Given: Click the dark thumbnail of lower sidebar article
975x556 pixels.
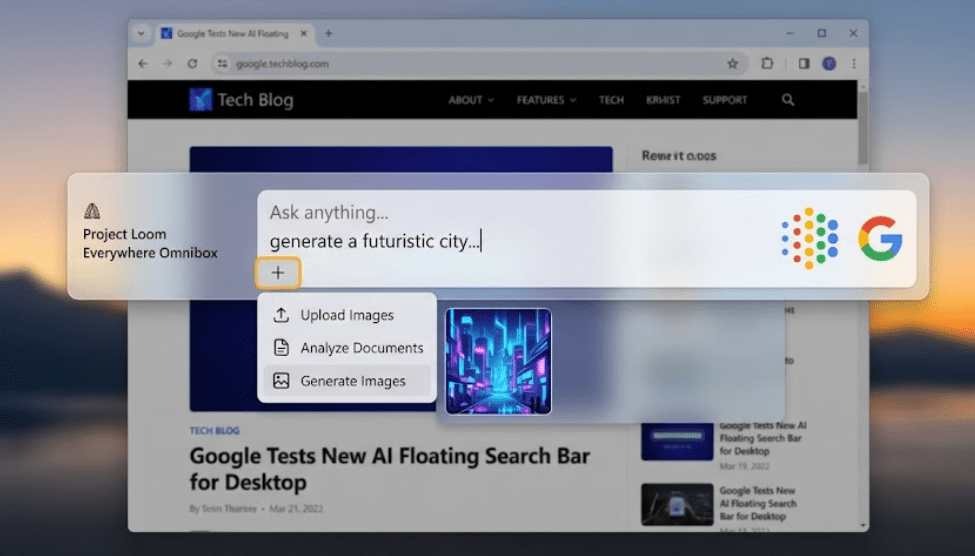Looking at the screenshot, I should coord(677,504).
